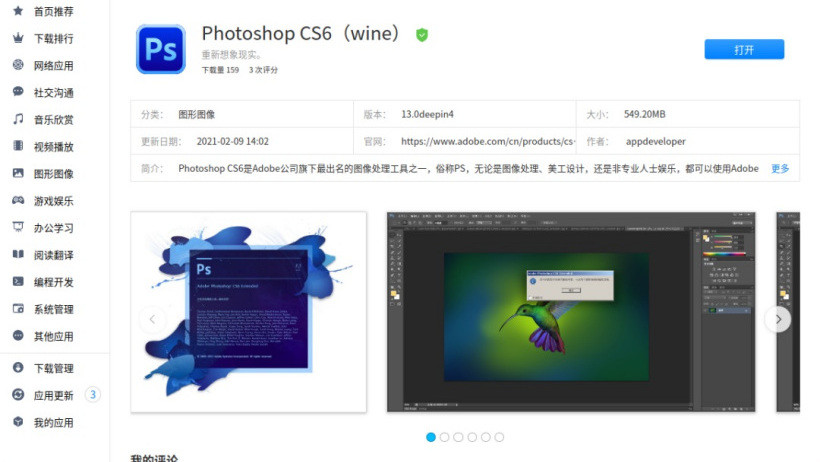This screenshot has width=820, height=462.
Task: Open the adobe.com official website link
Action: coord(488,141)
